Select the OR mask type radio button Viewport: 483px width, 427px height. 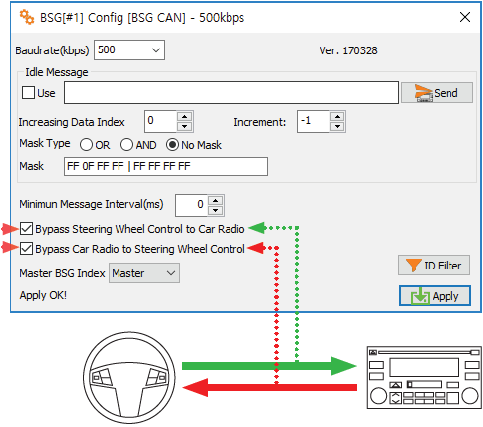(86, 145)
